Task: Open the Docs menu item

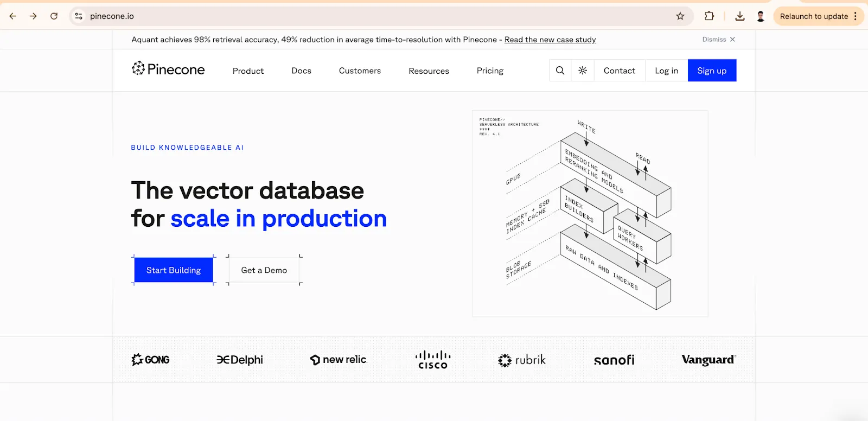Action: tap(301, 71)
